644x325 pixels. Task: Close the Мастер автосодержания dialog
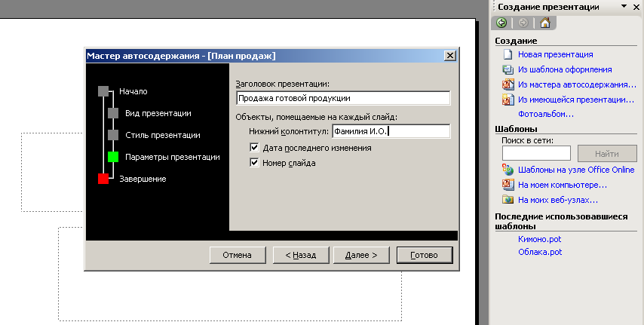450,56
